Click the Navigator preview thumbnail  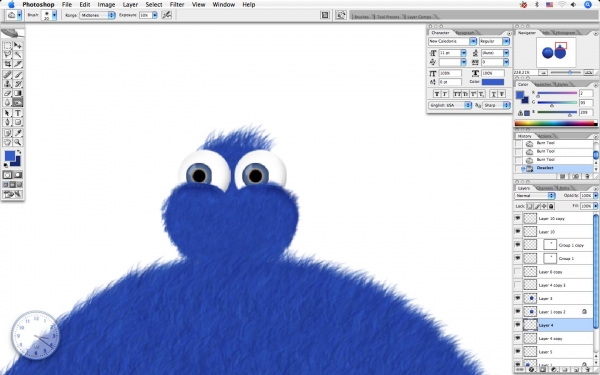(x=556, y=52)
